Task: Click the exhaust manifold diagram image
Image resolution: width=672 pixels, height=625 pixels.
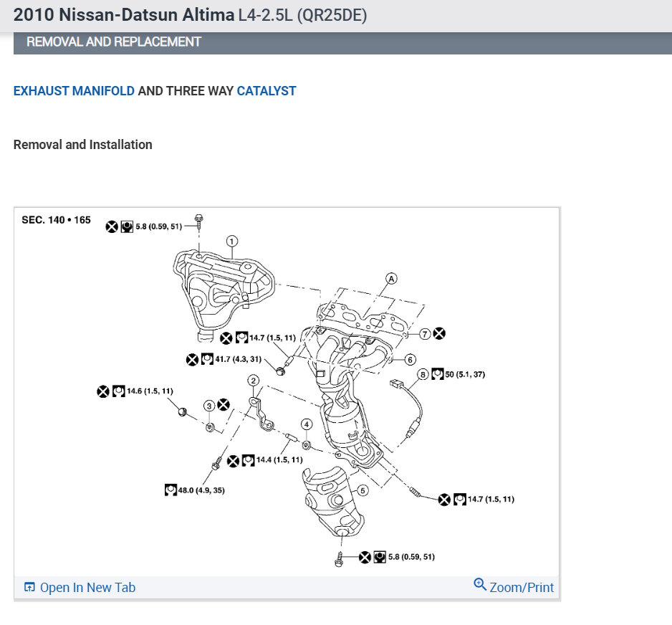Action: 287,392
